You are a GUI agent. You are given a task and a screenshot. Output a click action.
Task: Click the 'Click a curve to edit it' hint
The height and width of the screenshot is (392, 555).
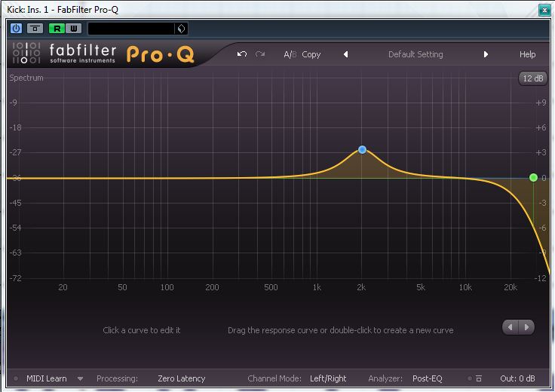[142, 330]
